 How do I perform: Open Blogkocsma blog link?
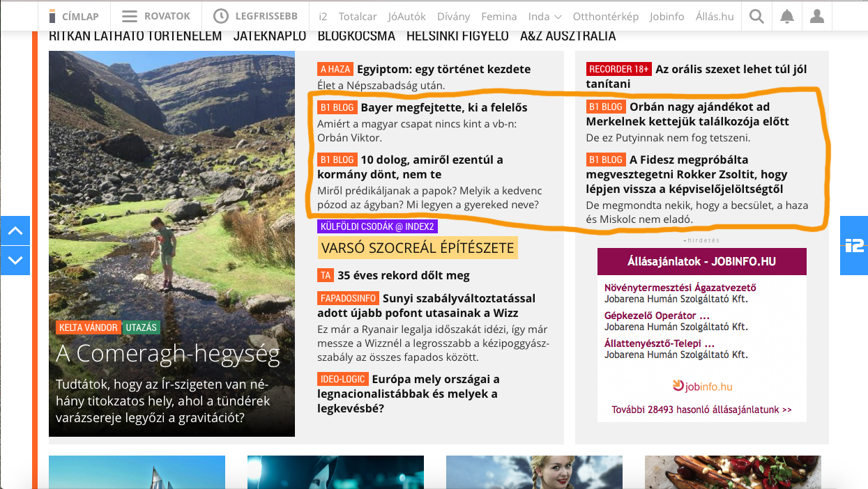point(356,36)
